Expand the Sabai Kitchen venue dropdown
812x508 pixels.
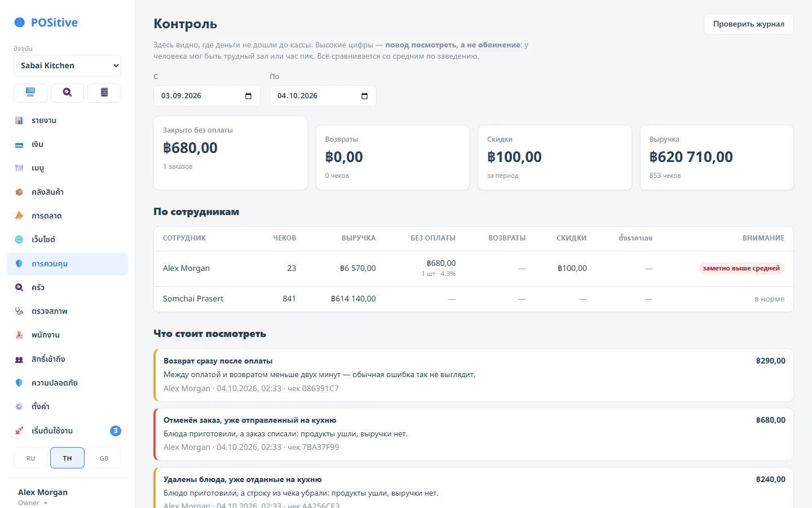(x=67, y=65)
